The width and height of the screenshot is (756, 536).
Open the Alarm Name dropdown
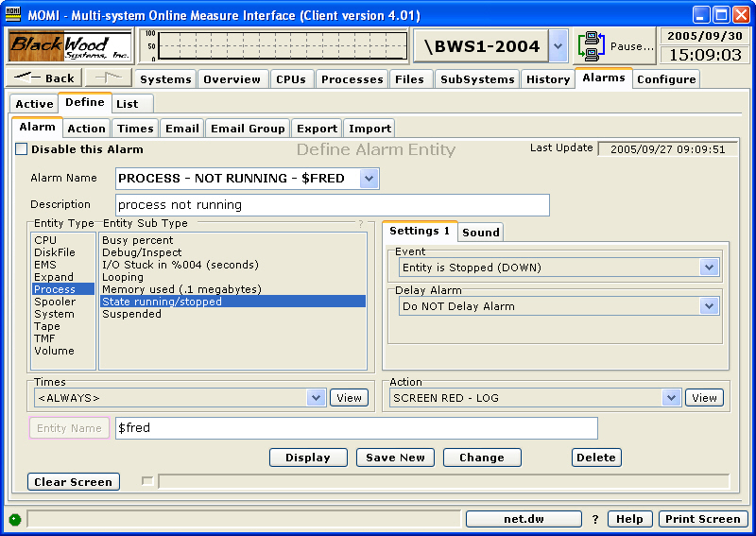(x=369, y=178)
